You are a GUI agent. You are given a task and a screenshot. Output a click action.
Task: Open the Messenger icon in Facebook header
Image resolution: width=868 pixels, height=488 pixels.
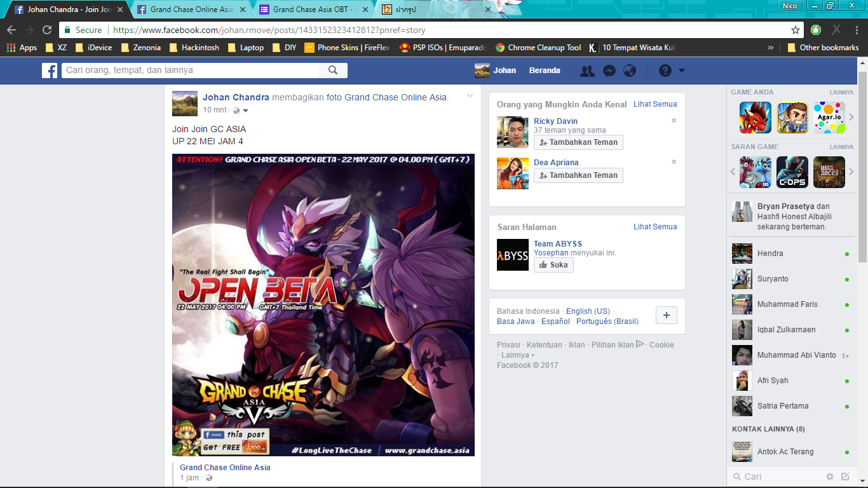pyautogui.click(x=609, y=71)
